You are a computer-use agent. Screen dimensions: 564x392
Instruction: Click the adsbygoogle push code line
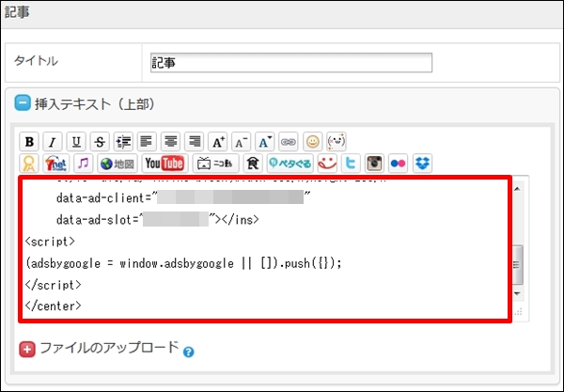183,263
